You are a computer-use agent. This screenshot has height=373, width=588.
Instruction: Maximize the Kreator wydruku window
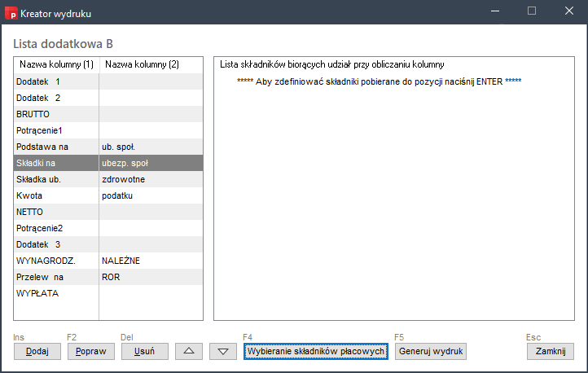(x=531, y=11)
